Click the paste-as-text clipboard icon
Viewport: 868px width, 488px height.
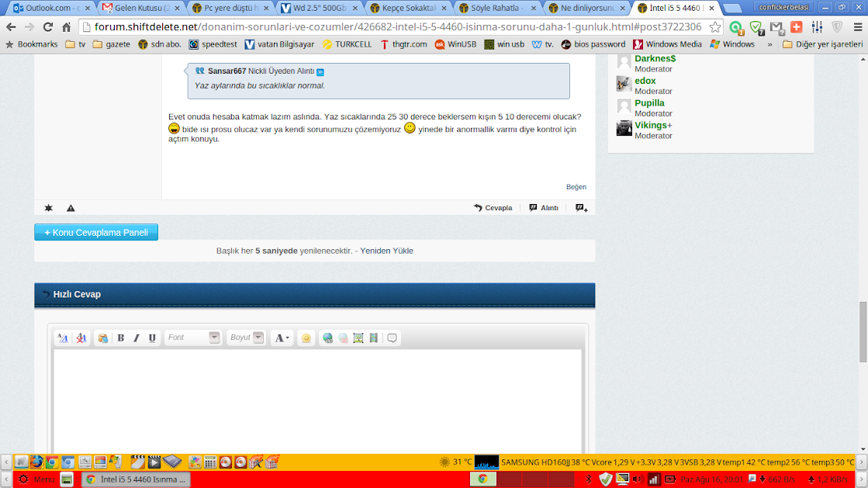click(x=103, y=338)
